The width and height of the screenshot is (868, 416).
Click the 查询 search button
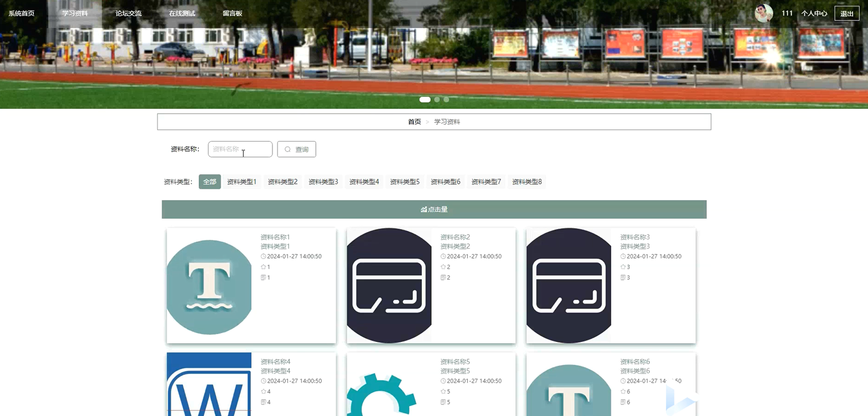click(x=296, y=149)
